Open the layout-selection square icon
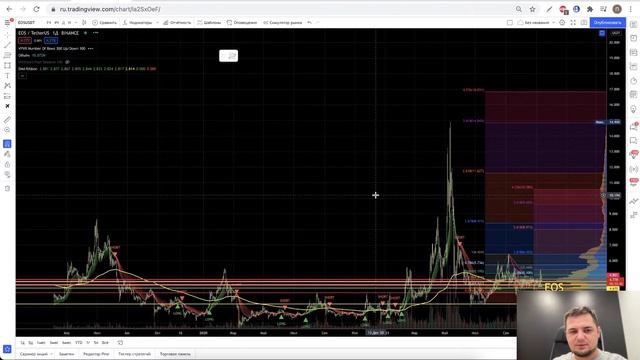Screen dimensions: 640x360 coord(510,22)
